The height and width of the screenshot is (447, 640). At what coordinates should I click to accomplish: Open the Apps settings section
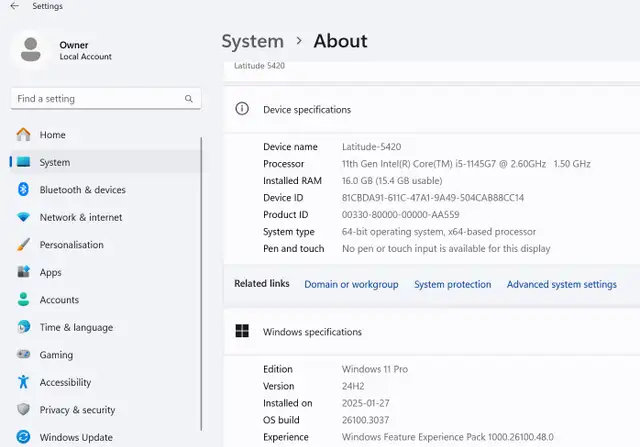coord(106,272)
